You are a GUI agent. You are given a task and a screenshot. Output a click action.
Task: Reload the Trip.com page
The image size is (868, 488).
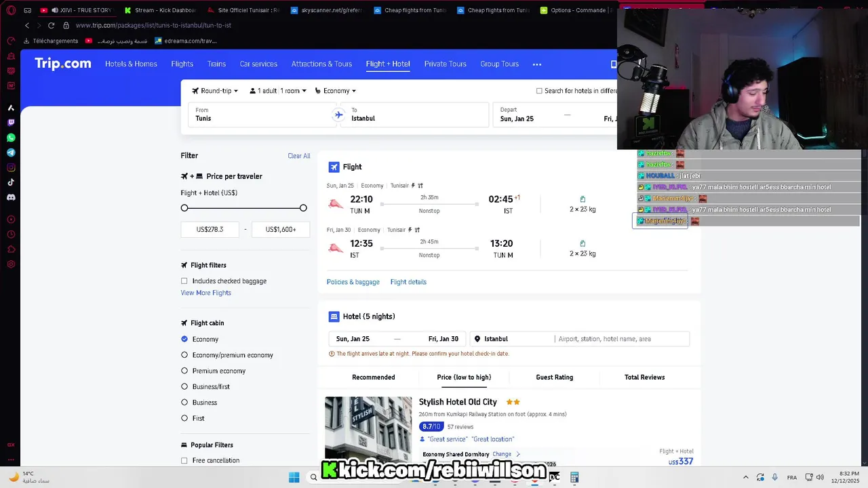tap(51, 25)
